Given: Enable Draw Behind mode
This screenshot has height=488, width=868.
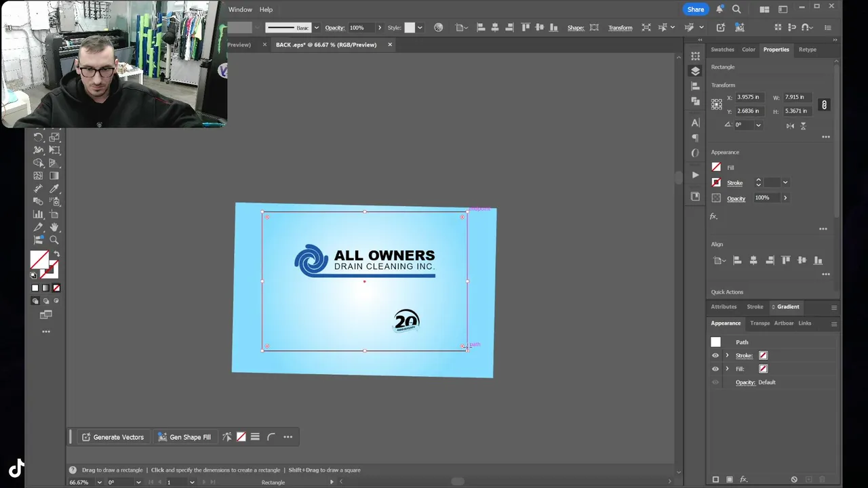Looking at the screenshot, I should [x=45, y=301].
